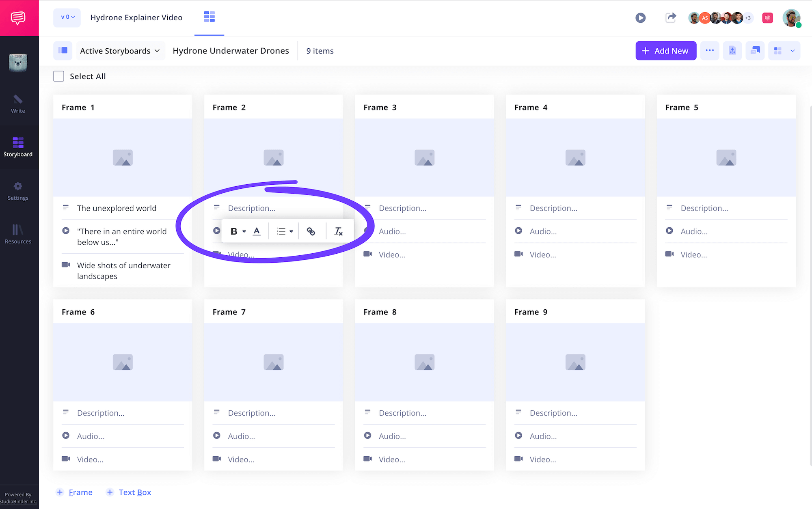Toggle the sidebar panel icon
The width and height of the screenshot is (812, 509).
[x=63, y=51]
